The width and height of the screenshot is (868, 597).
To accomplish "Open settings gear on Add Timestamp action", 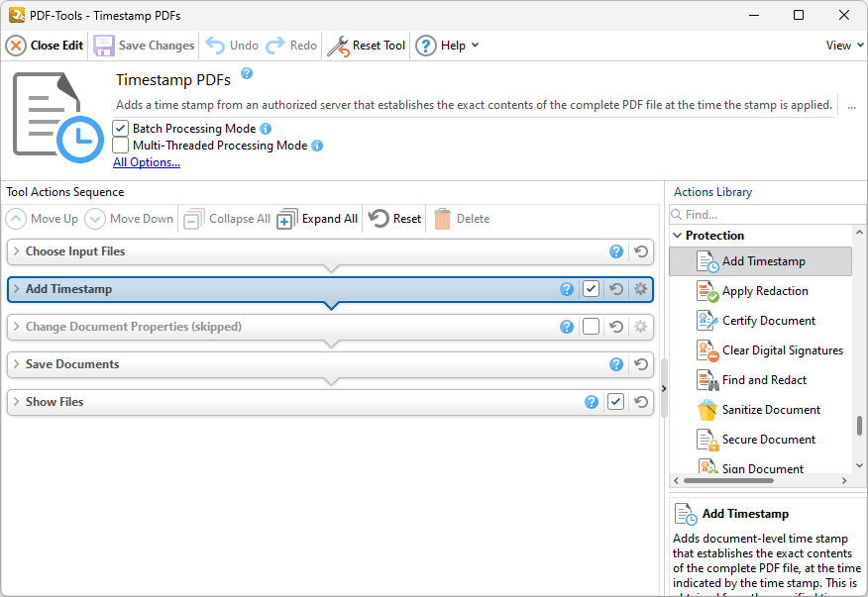I will point(640,289).
